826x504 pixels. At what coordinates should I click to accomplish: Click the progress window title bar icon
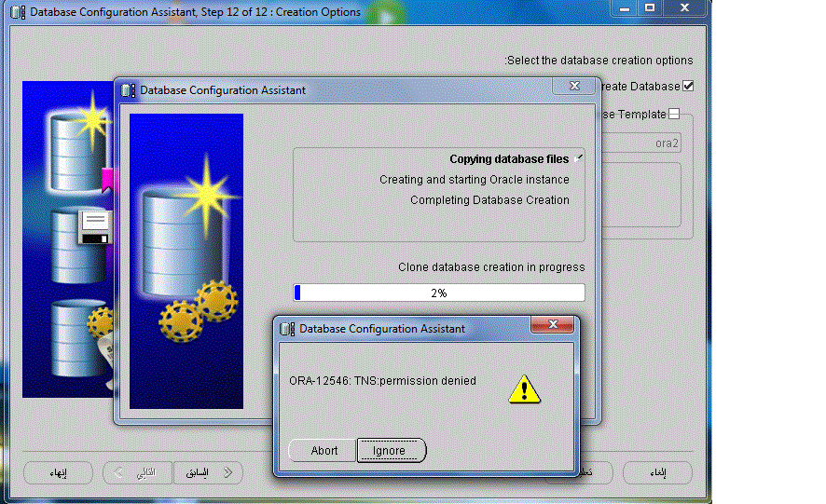(128, 90)
